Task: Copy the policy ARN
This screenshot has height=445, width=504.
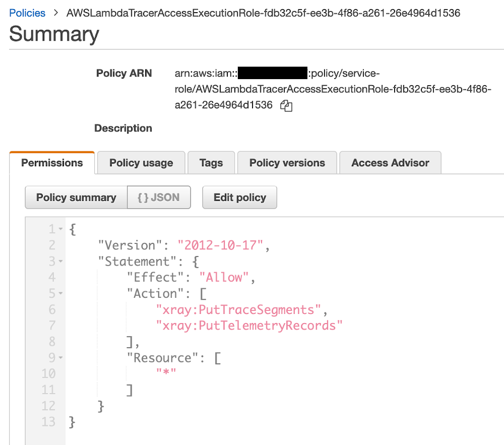Action: click(x=286, y=106)
